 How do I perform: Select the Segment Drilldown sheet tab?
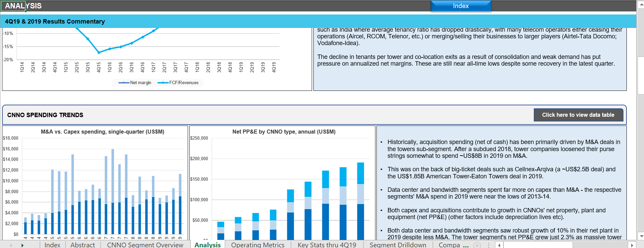coord(398,245)
